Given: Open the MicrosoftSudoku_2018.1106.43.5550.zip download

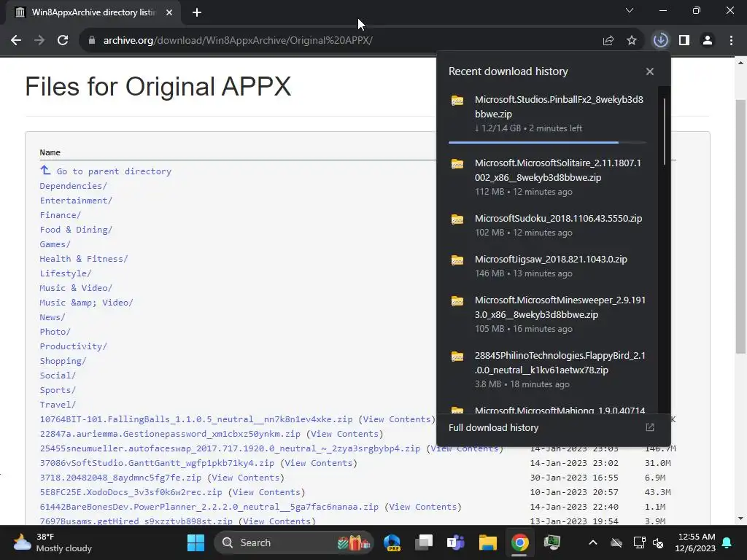Looking at the screenshot, I should point(547,225).
